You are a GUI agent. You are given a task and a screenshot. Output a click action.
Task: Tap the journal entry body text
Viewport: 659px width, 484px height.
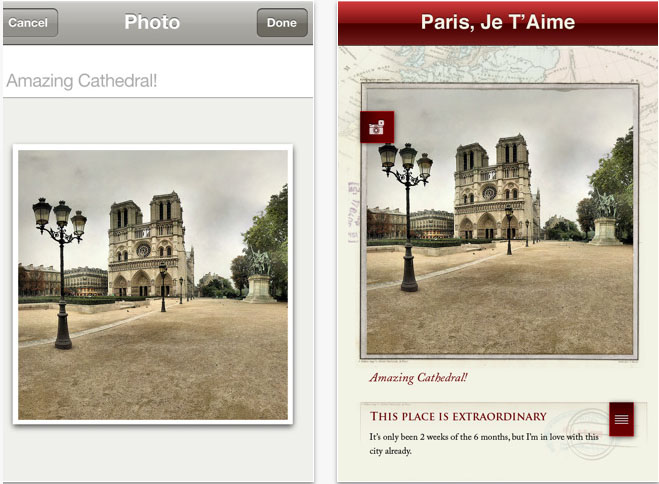point(484,444)
